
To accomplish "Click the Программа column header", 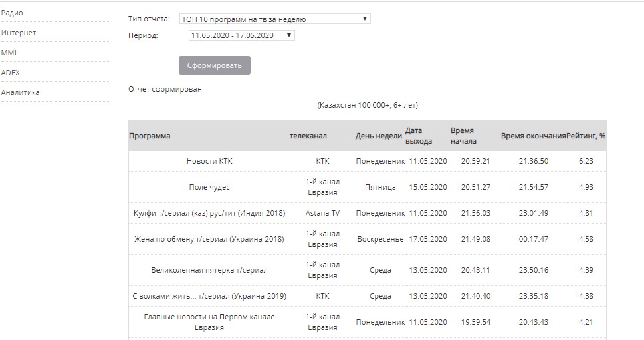I will [x=150, y=136].
